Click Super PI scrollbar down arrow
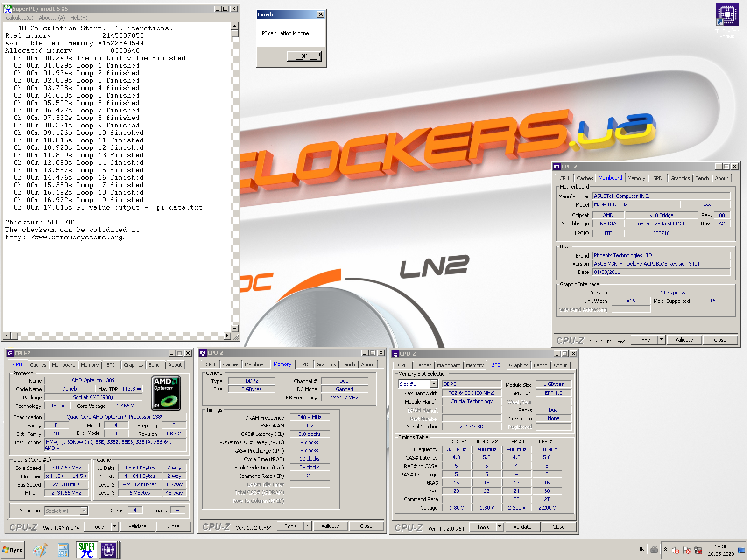Screen dimensions: 747x560 click(x=235, y=329)
